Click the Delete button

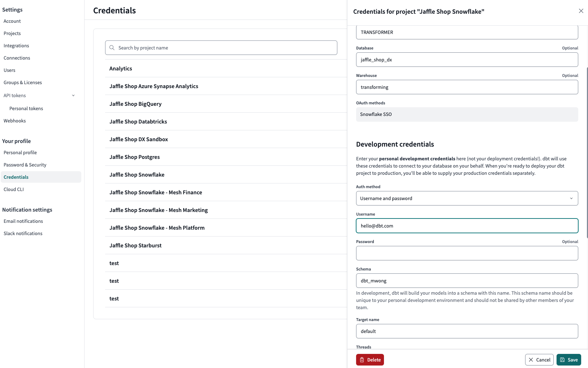click(x=370, y=360)
